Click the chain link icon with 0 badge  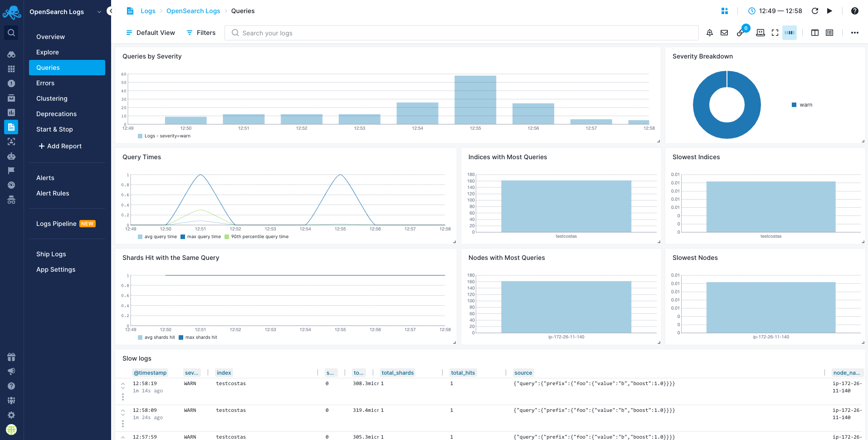(741, 33)
